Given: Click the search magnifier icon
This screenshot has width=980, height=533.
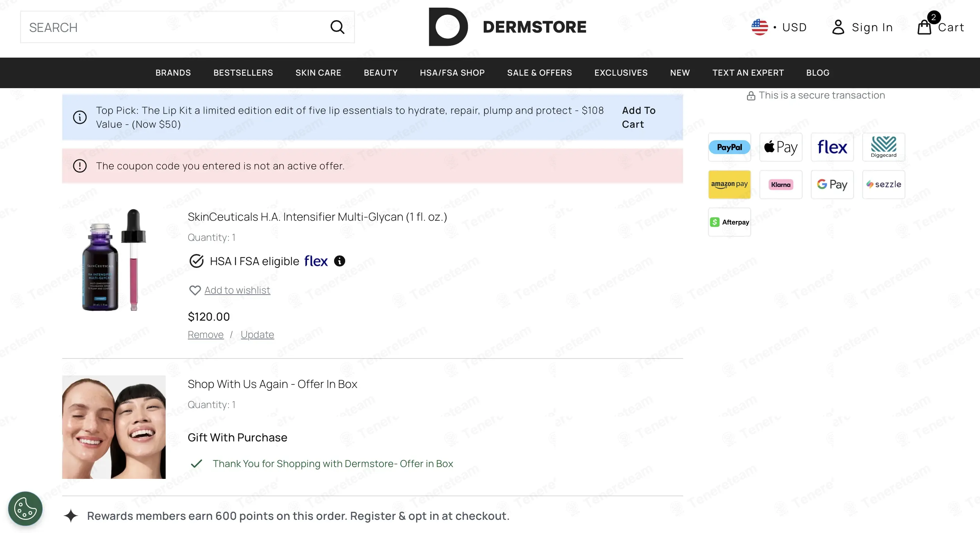Looking at the screenshot, I should click(337, 27).
